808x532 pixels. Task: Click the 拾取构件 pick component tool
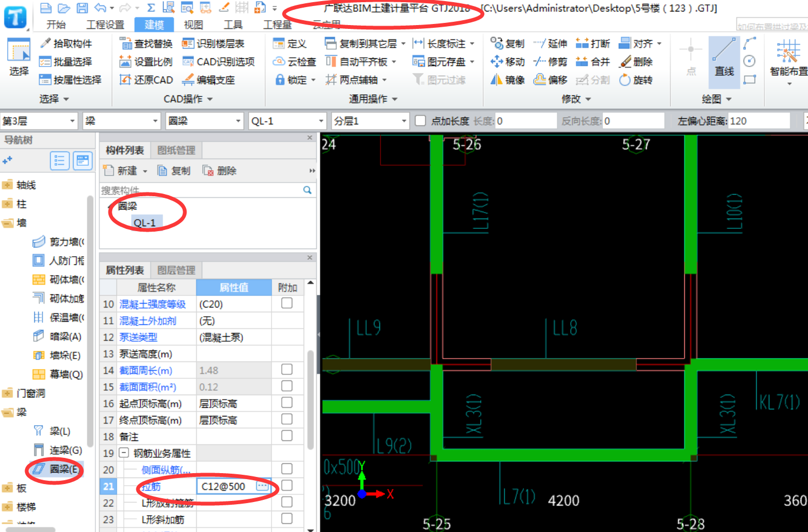point(66,44)
